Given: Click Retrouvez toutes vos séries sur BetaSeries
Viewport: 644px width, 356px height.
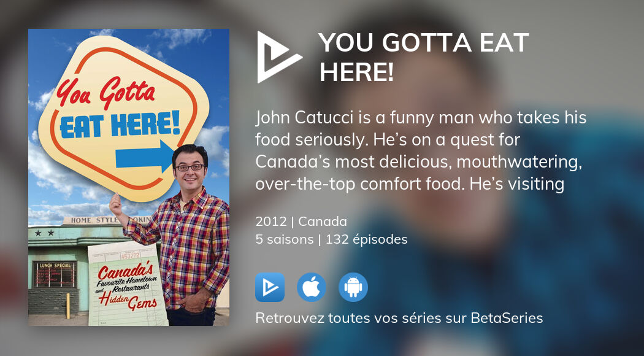Looking at the screenshot, I should coord(399,318).
